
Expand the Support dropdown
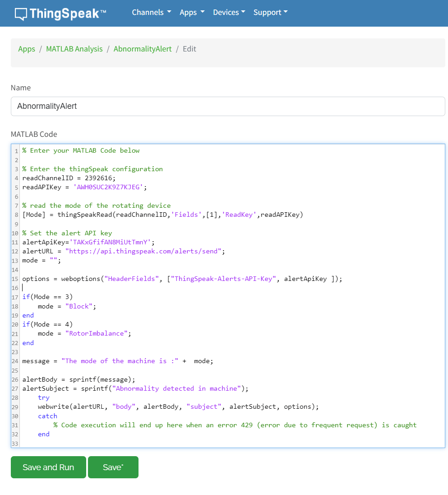(x=267, y=13)
